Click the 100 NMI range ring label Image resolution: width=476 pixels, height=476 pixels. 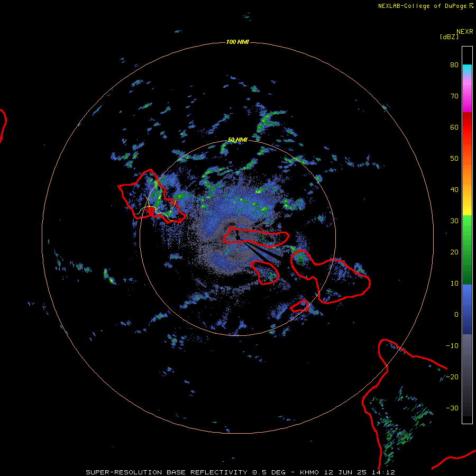[237, 42]
